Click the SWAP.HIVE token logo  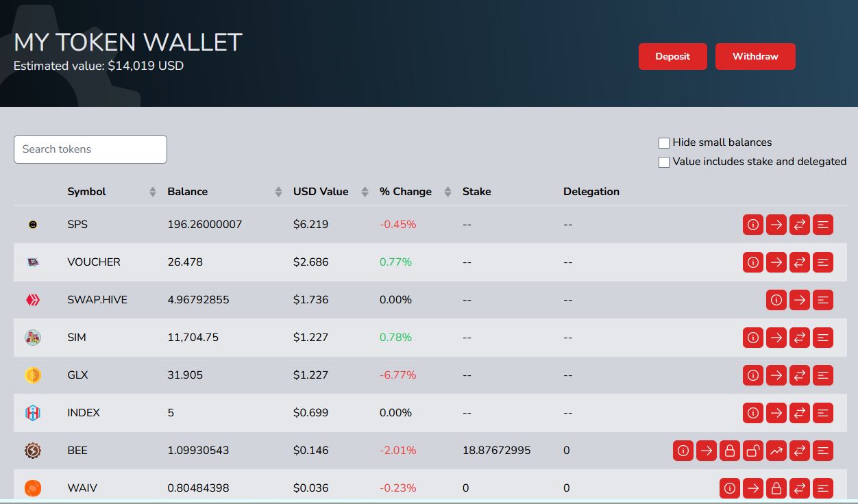pos(33,300)
